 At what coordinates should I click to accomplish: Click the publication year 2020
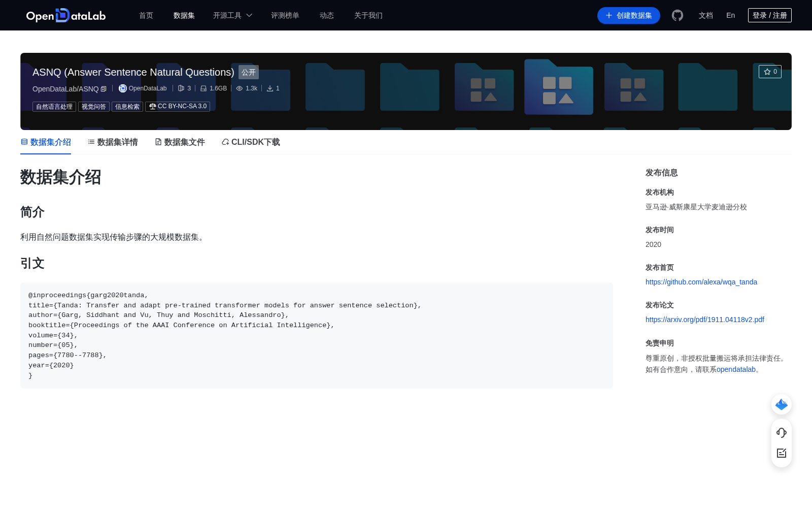tap(653, 244)
